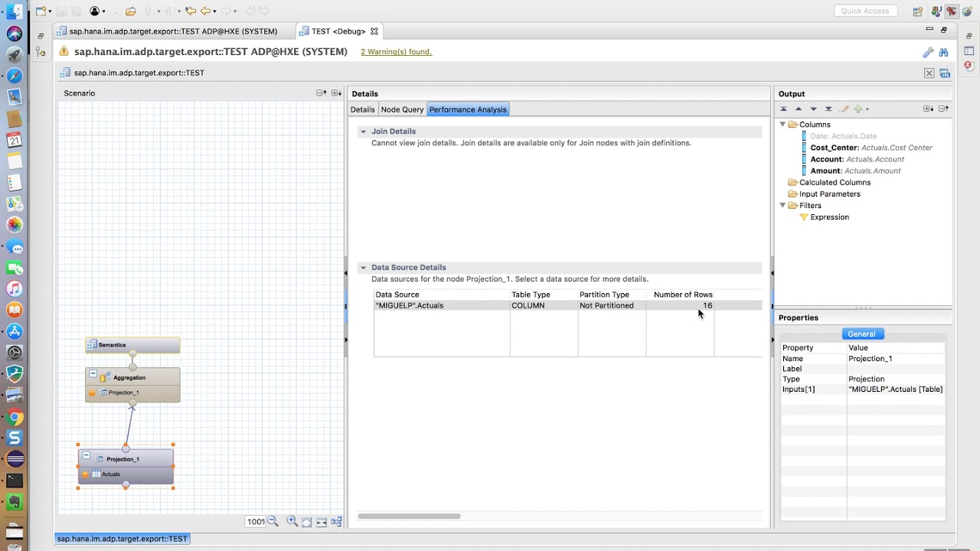Image resolution: width=980 pixels, height=551 pixels.
Task: Click the table view icon in right trim
Action: pyautogui.click(x=969, y=51)
